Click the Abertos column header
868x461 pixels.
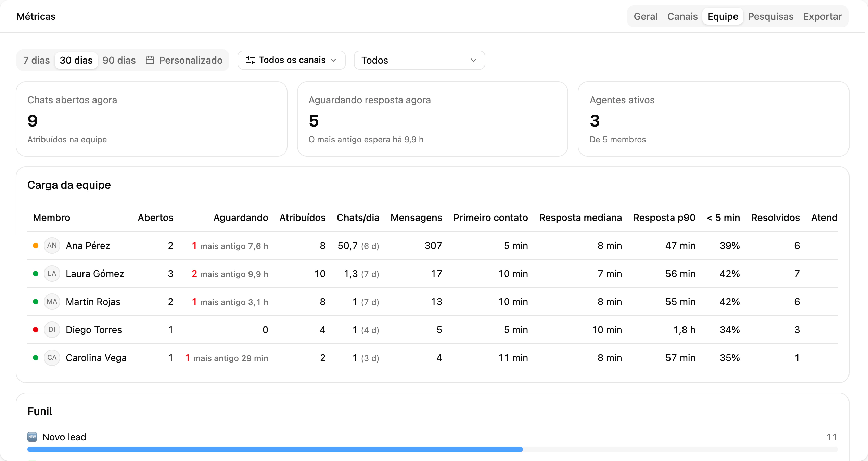click(x=155, y=218)
